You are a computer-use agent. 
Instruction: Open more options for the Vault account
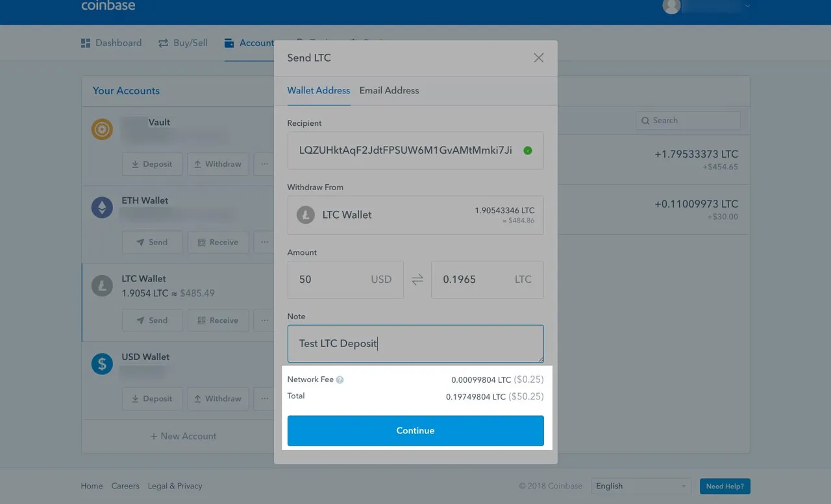(264, 164)
